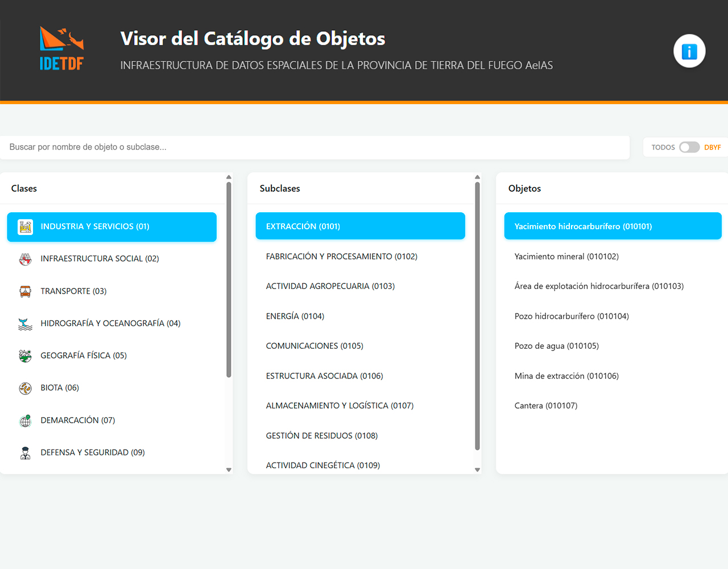728x569 pixels.
Task: Click the DBYF label beside the switch
Action: point(712,147)
